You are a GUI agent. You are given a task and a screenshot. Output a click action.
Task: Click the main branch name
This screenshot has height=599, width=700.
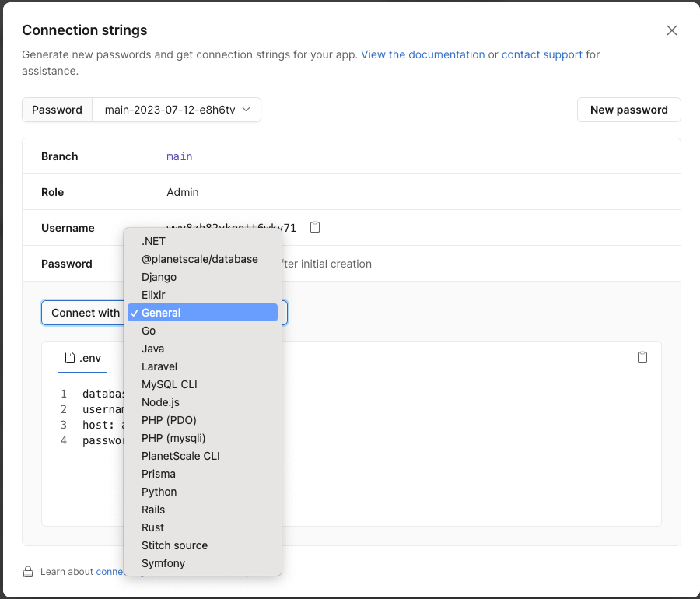(180, 156)
